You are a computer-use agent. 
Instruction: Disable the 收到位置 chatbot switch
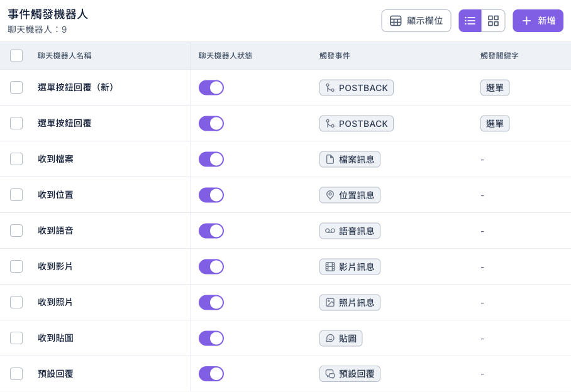coord(211,195)
